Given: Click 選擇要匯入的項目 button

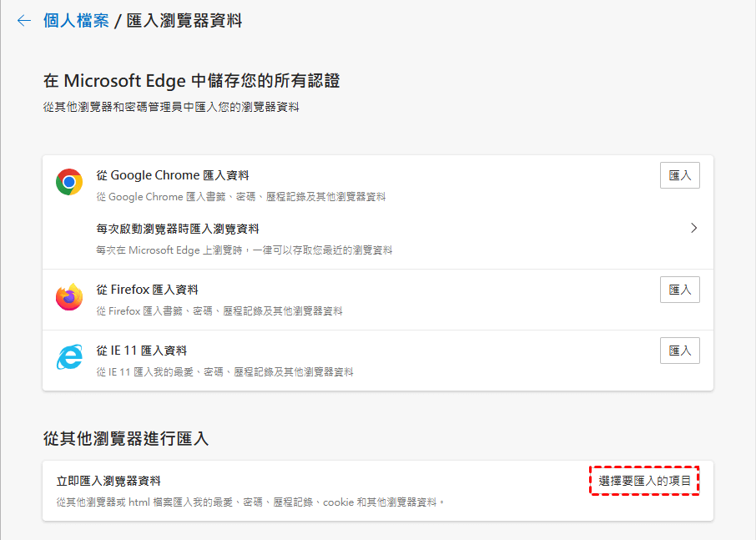Looking at the screenshot, I should (x=645, y=481).
